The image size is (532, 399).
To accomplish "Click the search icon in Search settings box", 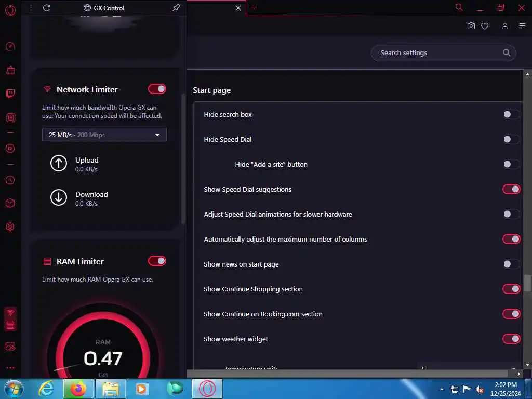I will point(506,52).
